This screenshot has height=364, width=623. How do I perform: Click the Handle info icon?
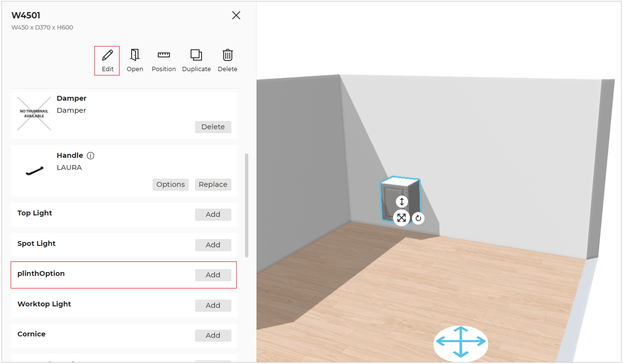tap(91, 156)
